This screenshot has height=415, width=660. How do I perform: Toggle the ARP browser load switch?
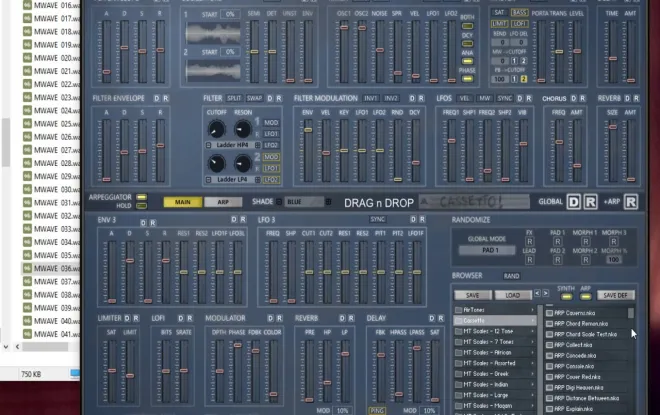point(585,297)
